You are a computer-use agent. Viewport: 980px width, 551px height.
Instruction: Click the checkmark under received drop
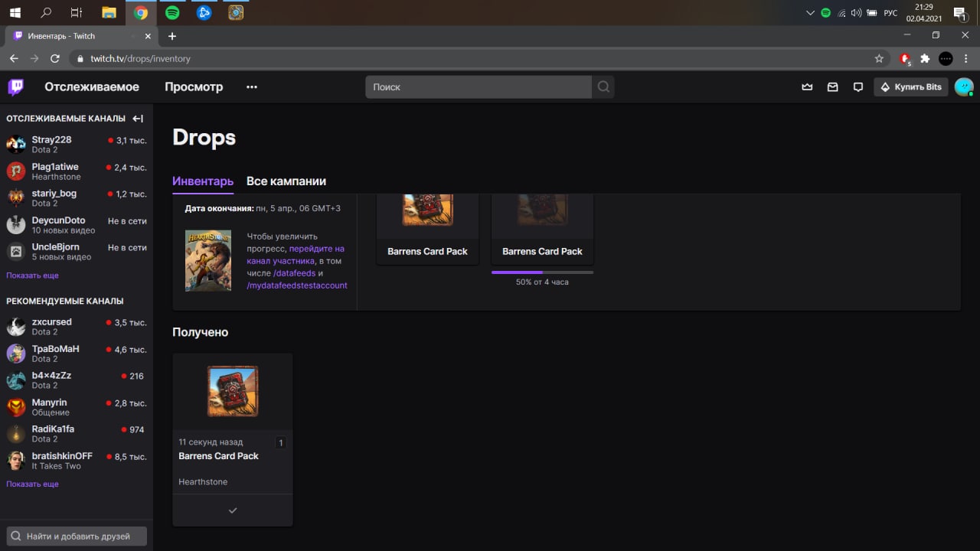tap(233, 510)
